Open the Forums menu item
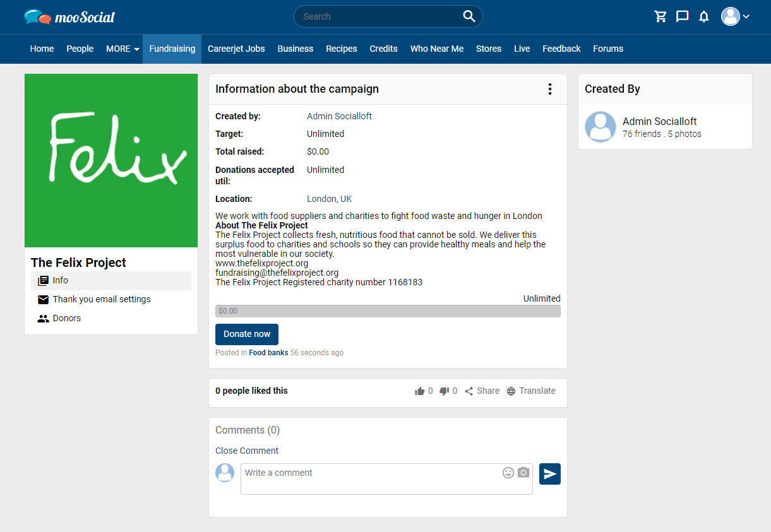 (608, 49)
